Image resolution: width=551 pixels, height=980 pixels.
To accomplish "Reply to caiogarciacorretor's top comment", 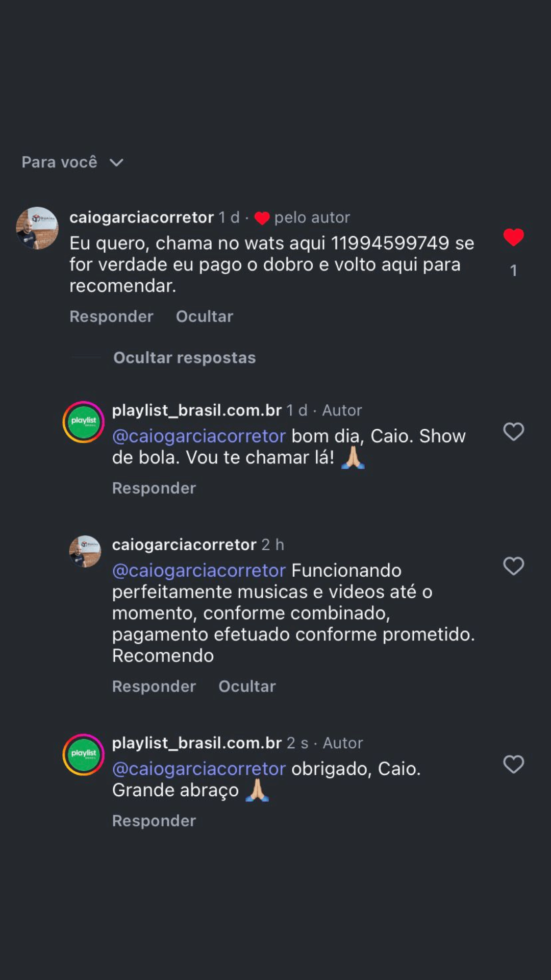I will coord(111,316).
